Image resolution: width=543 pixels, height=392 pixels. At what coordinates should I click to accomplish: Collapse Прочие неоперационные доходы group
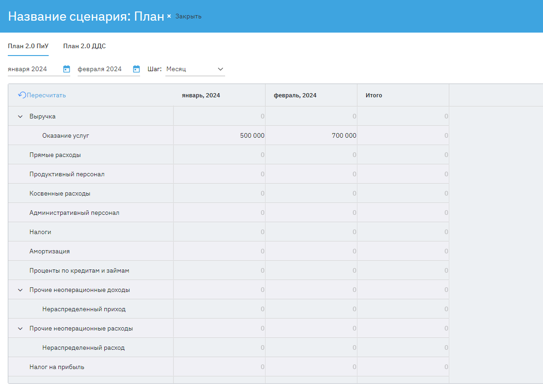[20, 290]
